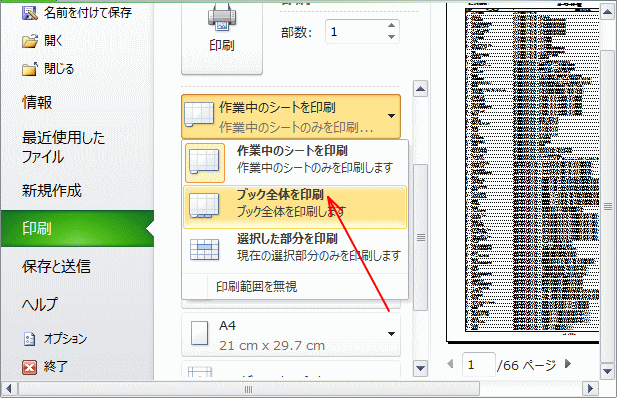This screenshot has width=617, height=398.
Task: Click the A4 paper size page icon
Action: pyautogui.click(x=200, y=333)
